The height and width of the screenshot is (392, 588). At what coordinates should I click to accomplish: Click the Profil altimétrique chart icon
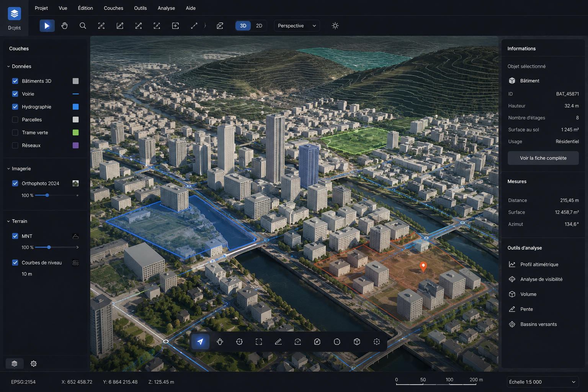tap(512, 264)
